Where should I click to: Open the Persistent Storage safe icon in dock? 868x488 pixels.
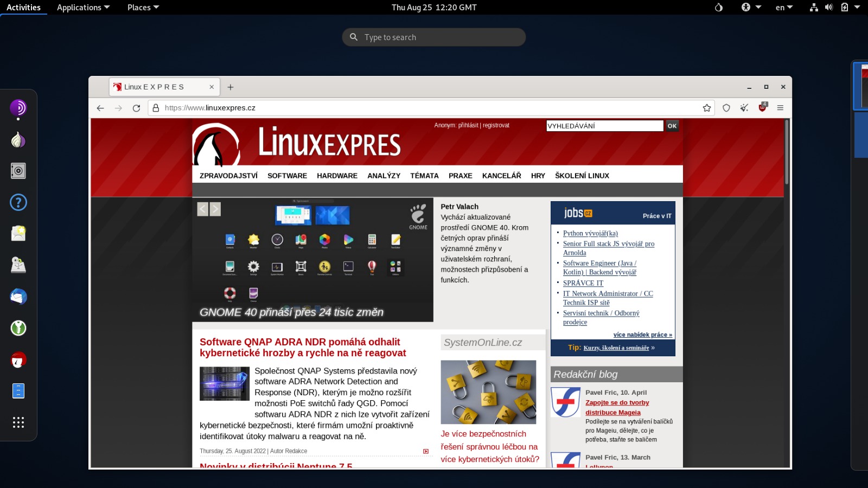tap(18, 171)
